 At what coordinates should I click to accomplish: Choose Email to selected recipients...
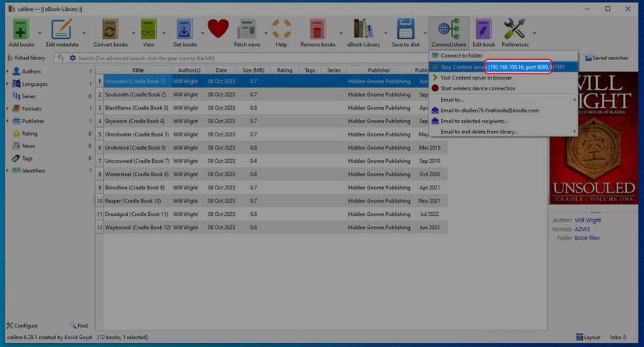503,121
